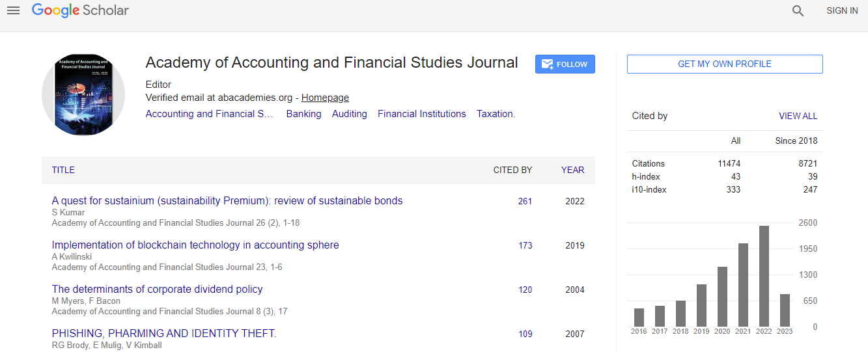Click the journal profile photo
The width and height of the screenshot is (868, 352).
point(83,95)
